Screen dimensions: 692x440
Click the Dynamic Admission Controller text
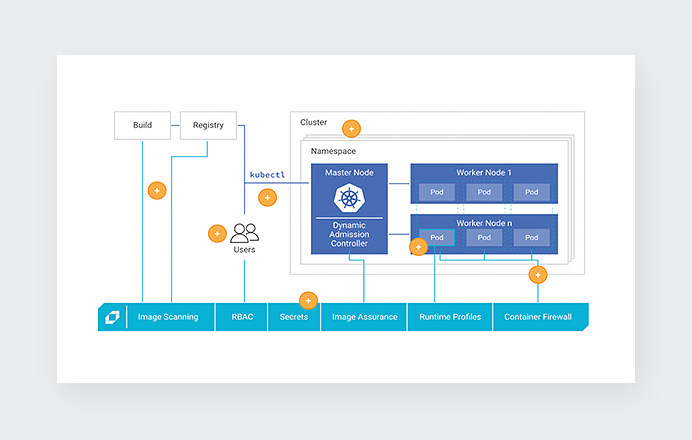tap(349, 234)
